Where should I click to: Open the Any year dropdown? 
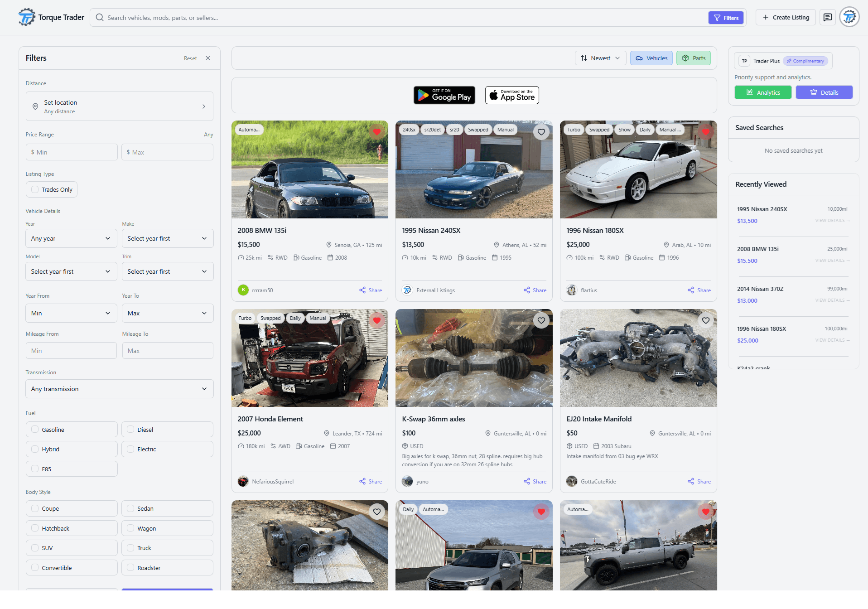tap(71, 238)
